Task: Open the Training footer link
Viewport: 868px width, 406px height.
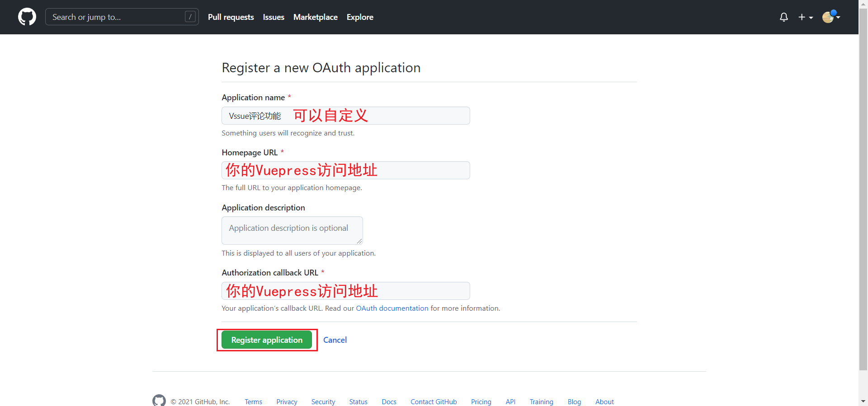Action: point(541,401)
